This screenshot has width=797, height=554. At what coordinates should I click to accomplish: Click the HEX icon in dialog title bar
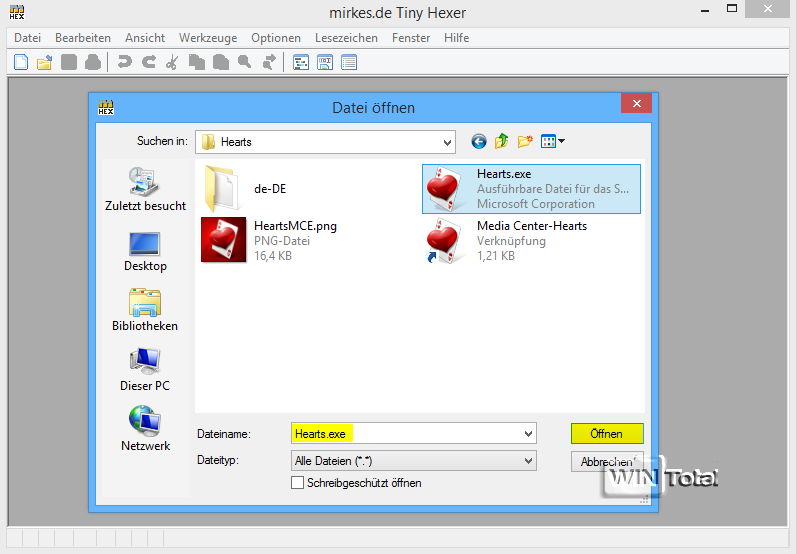pyautogui.click(x=106, y=107)
